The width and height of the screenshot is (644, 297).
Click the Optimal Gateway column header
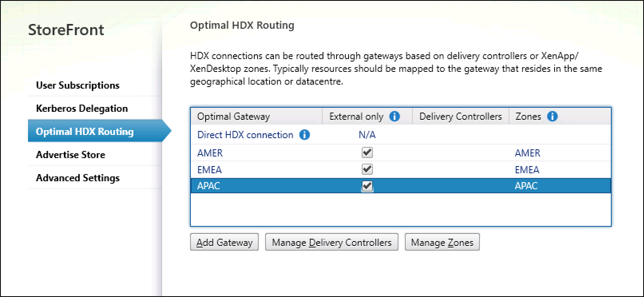(x=234, y=117)
